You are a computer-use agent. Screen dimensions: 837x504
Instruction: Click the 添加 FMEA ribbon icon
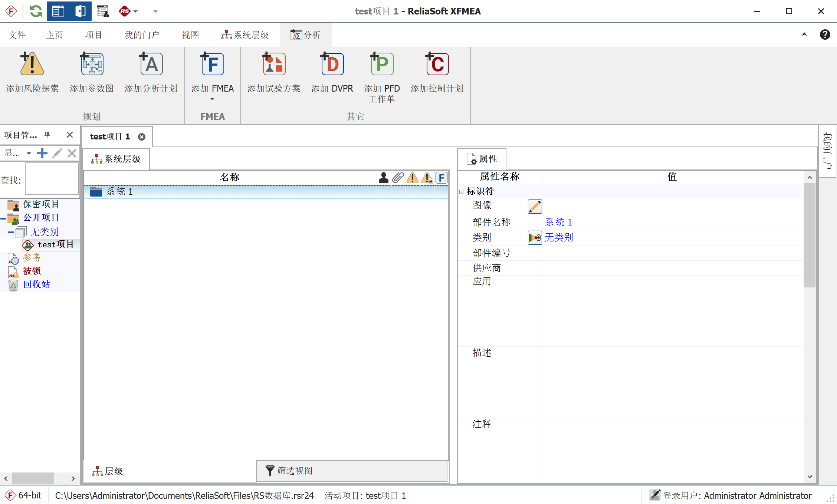tap(212, 64)
